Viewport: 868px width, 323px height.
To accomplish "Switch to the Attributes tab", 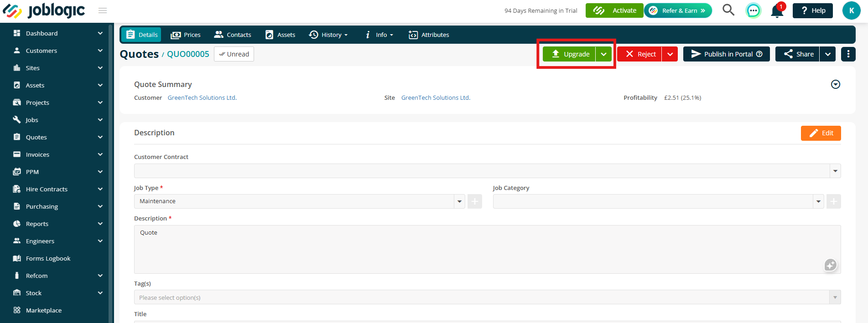I will [429, 35].
